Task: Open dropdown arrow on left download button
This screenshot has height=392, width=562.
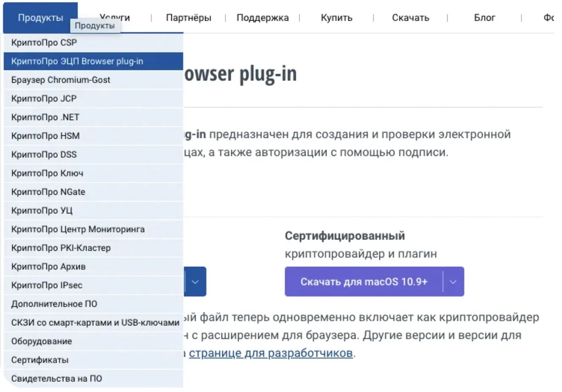Action: 195,282
